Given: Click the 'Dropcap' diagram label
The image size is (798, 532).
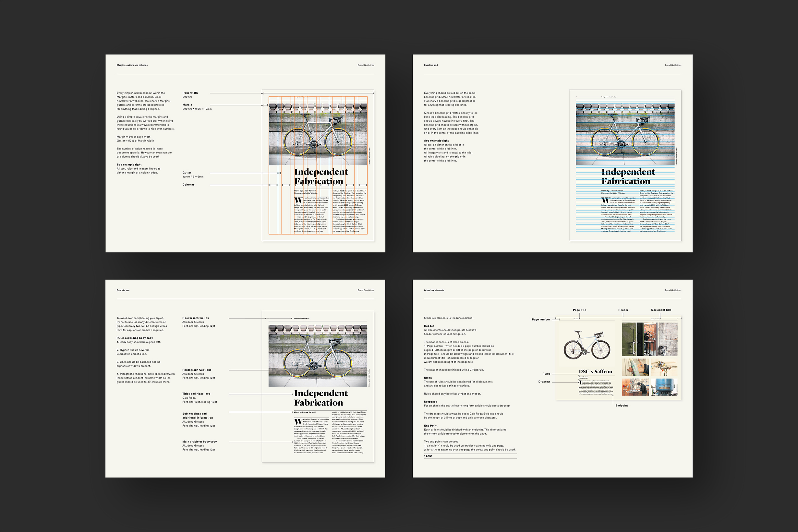Looking at the screenshot, I should coord(544,382).
